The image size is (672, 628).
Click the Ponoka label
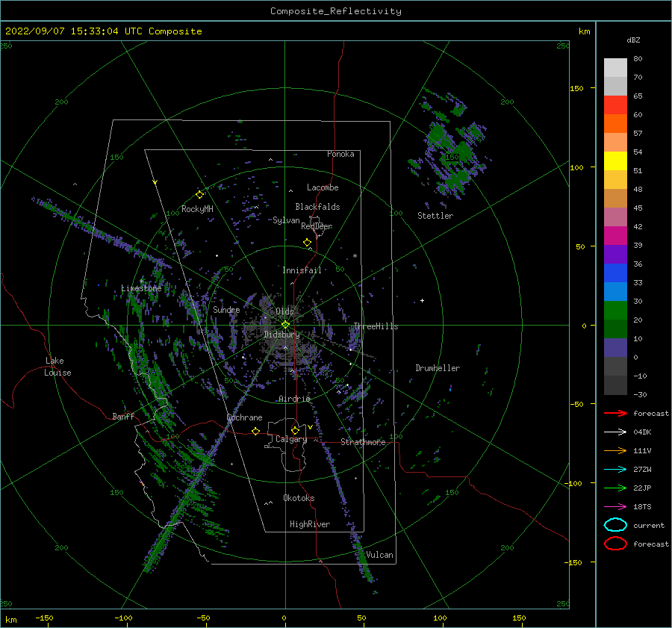[340, 154]
